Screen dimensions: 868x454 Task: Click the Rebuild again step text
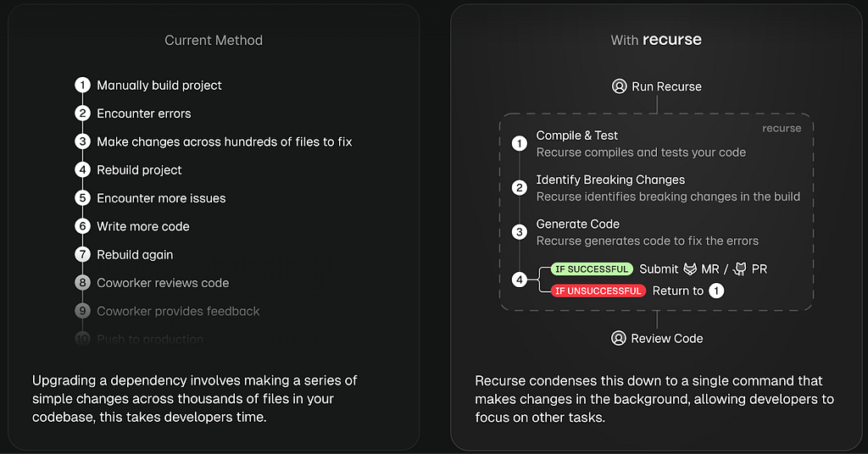[x=135, y=254]
